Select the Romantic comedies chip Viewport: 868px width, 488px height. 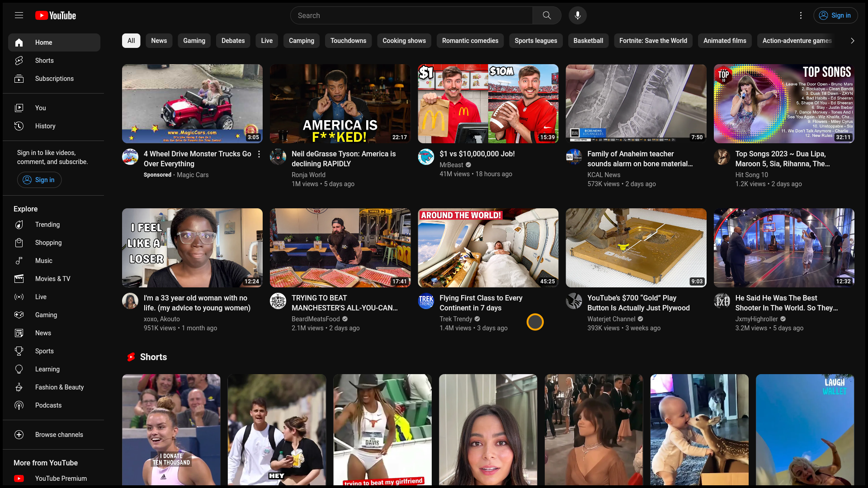pyautogui.click(x=470, y=41)
